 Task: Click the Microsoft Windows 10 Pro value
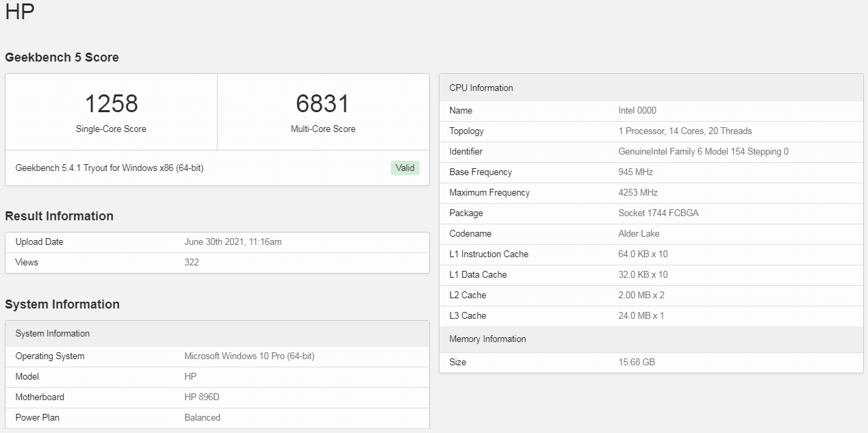tap(249, 356)
